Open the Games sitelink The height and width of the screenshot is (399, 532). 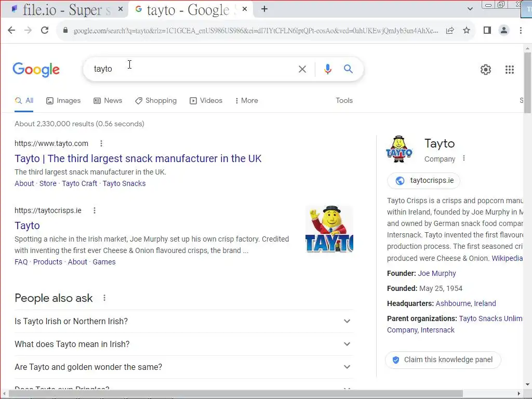tap(104, 262)
